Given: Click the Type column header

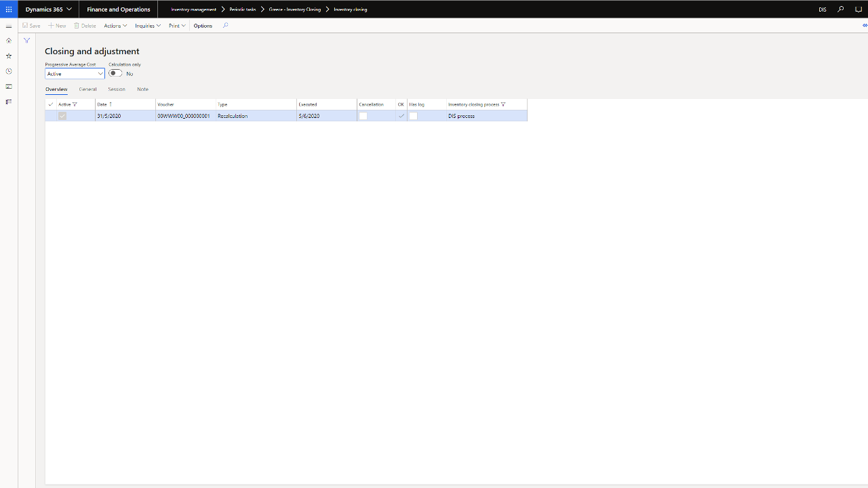Looking at the screenshot, I should (256, 104).
